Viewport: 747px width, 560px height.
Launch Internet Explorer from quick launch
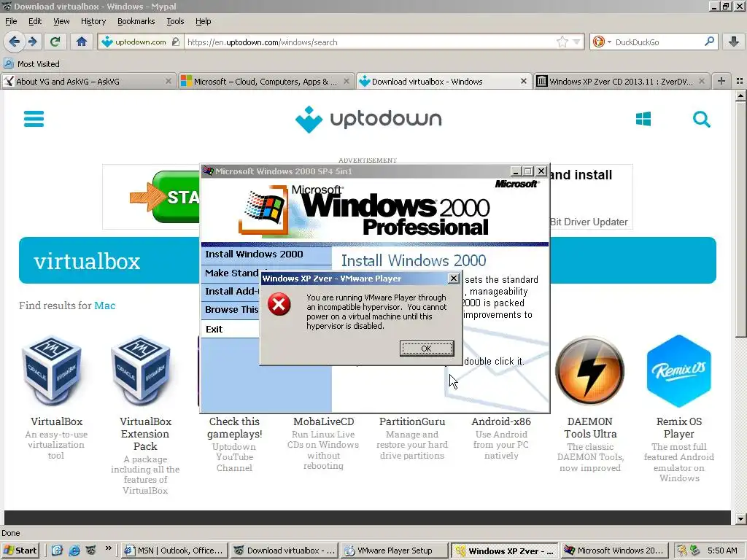point(74,551)
